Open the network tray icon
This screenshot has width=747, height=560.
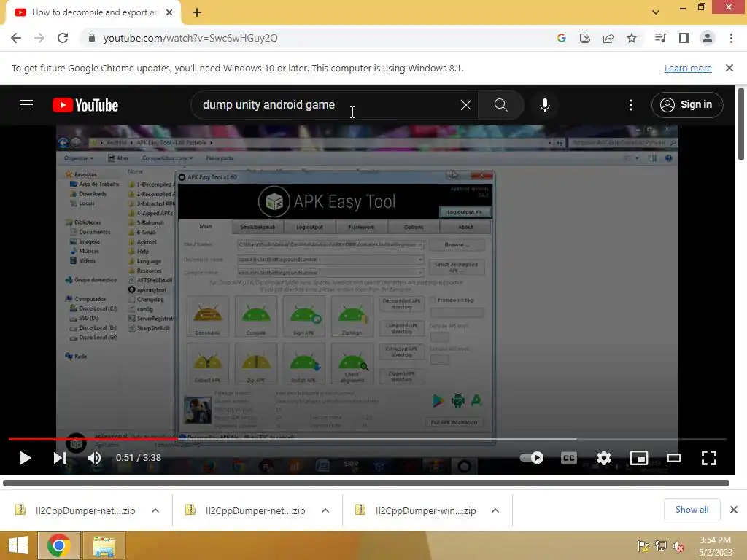(x=661, y=546)
